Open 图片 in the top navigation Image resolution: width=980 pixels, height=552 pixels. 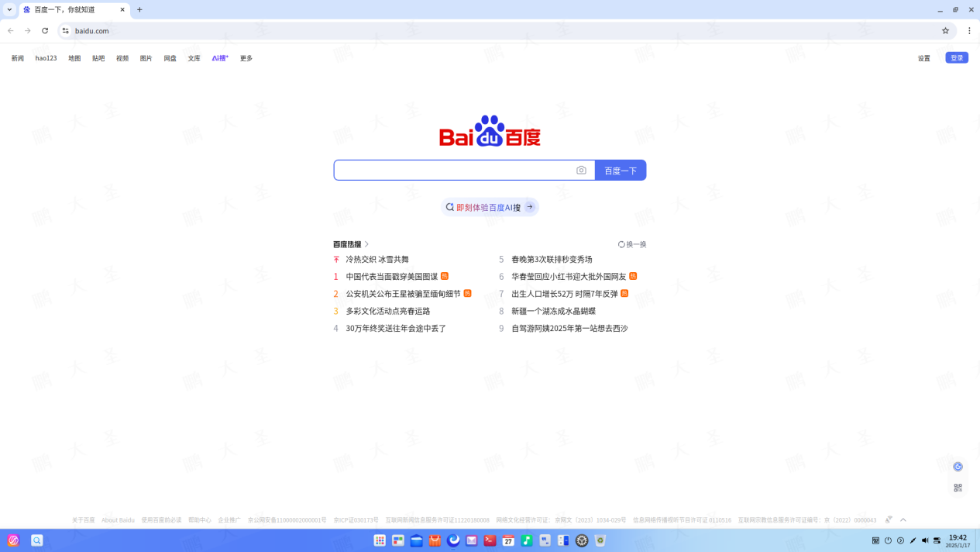[146, 58]
